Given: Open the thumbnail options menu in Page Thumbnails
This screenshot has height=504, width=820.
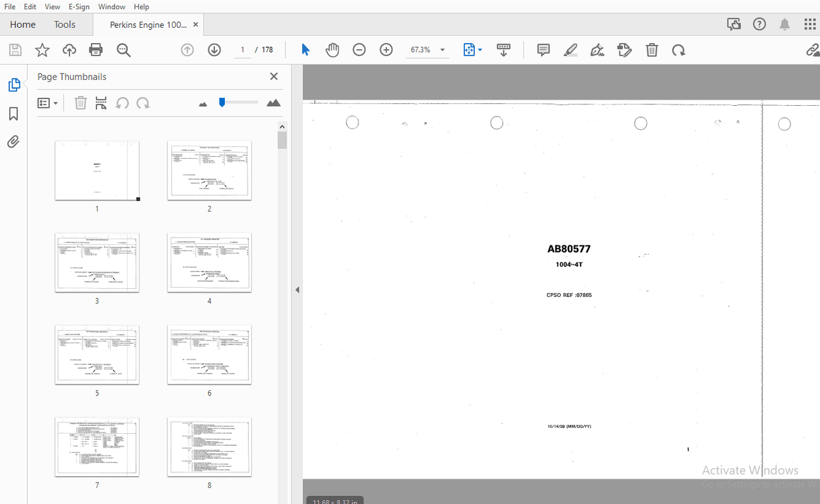Looking at the screenshot, I should [48, 103].
